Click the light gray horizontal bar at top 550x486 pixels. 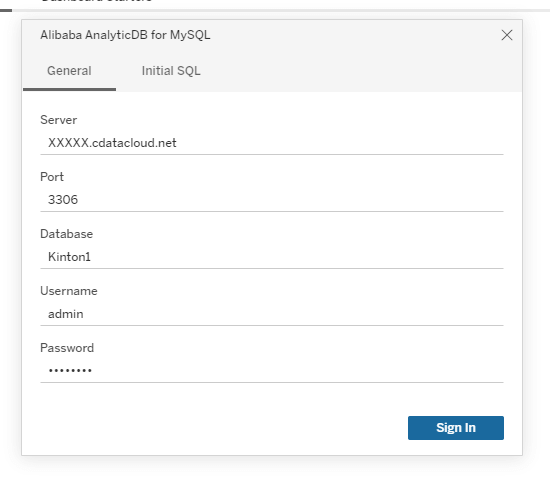coord(281,10)
